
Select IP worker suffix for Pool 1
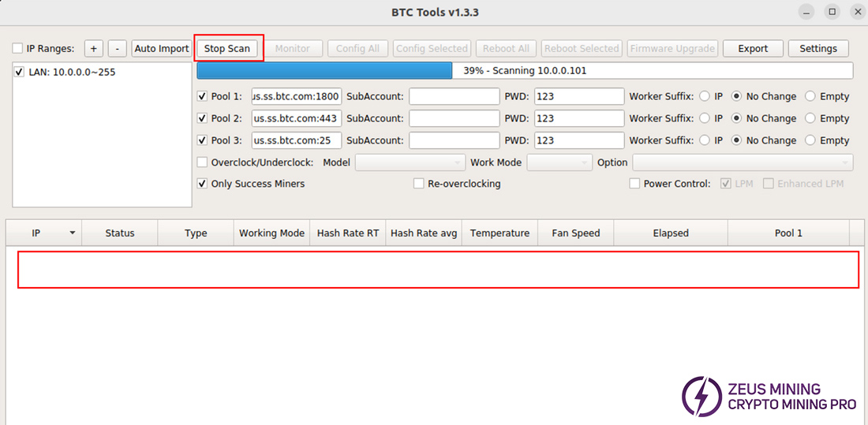click(x=704, y=97)
